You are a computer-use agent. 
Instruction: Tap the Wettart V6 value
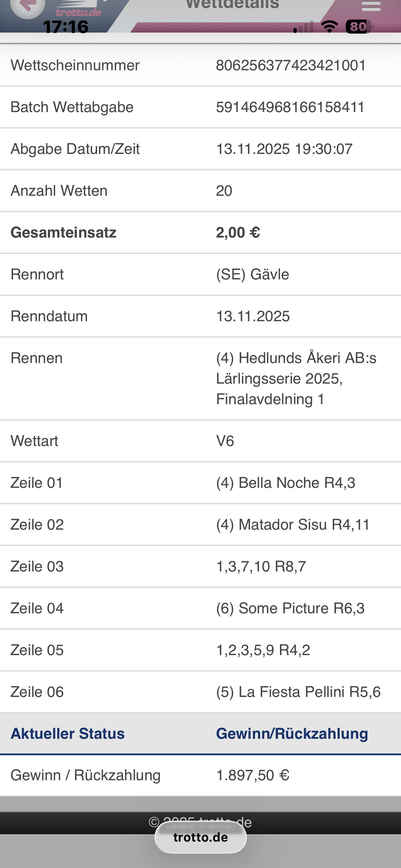(225, 441)
